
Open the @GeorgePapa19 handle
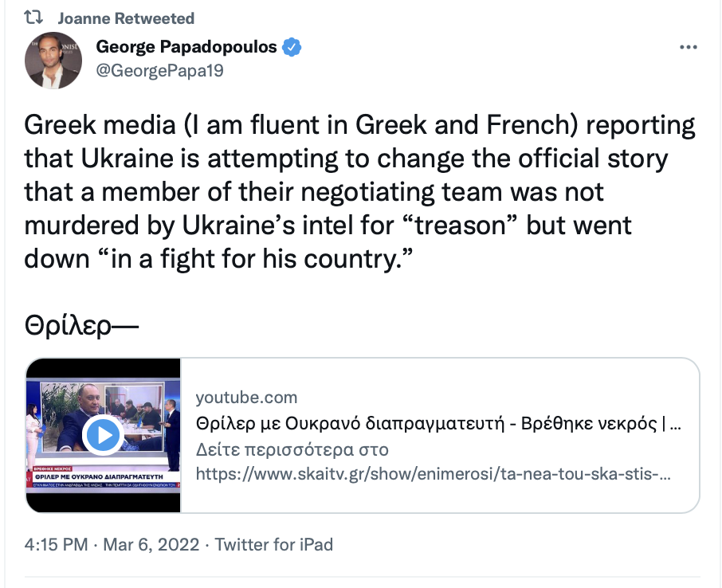[x=159, y=70]
